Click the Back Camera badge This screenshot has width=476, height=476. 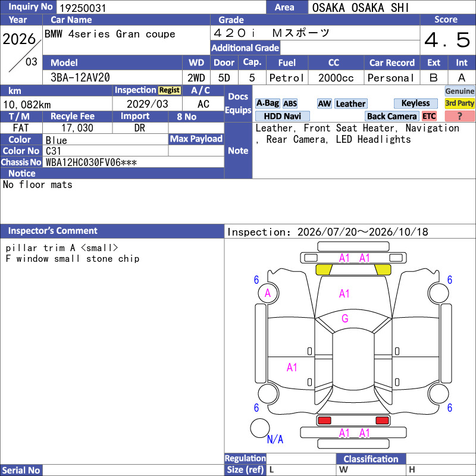tap(392, 116)
